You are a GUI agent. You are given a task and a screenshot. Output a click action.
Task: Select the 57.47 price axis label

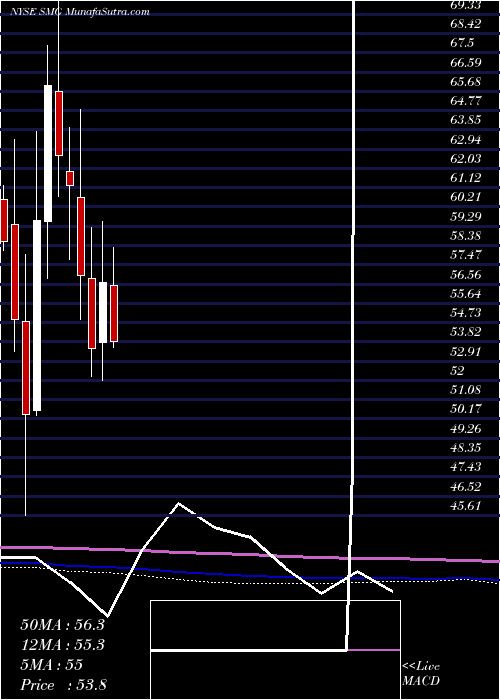(x=466, y=255)
